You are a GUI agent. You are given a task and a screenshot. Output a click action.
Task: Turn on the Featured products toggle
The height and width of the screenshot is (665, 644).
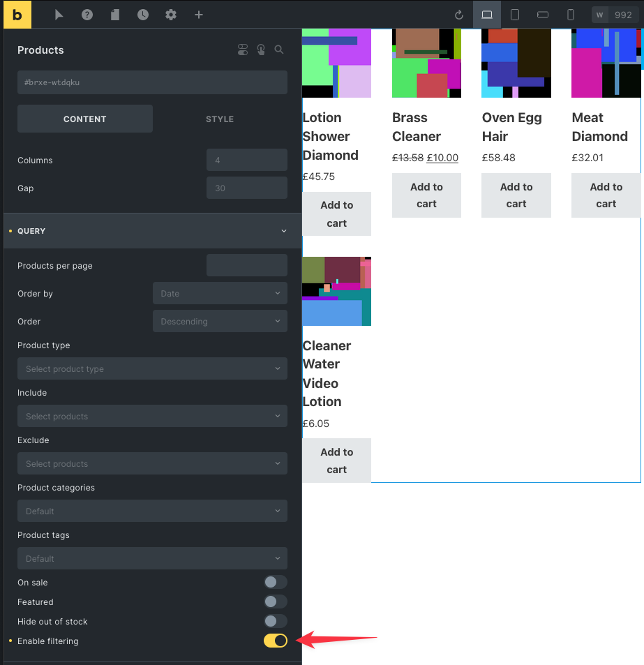tap(275, 602)
